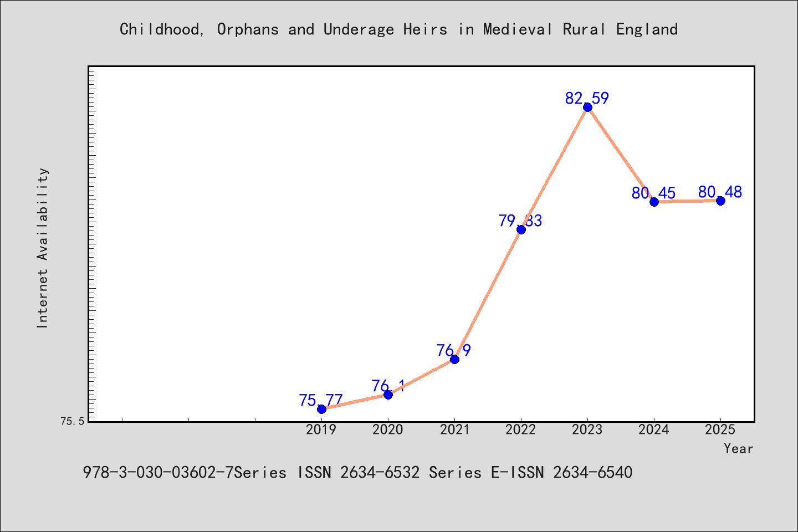The height and width of the screenshot is (532, 798).
Task: Click the 2021 x-axis tick label
Action: 454,429
